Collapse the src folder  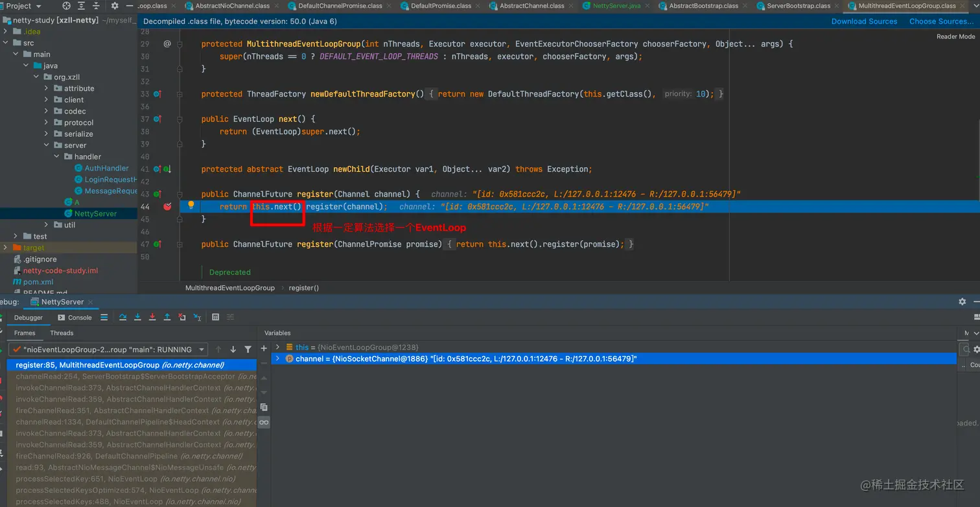pos(6,43)
